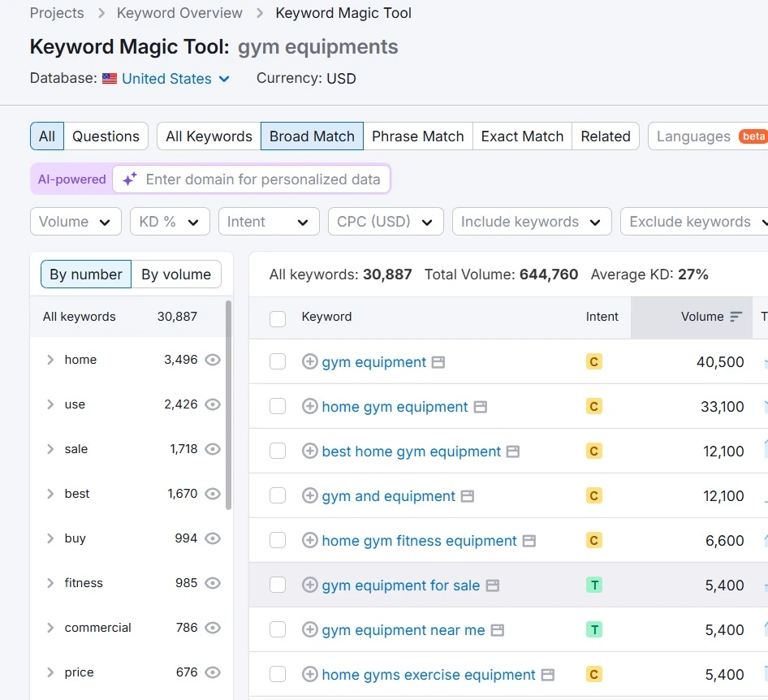
Task: Check the box for 'home gyms exercise equipment'
Action: (278, 674)
